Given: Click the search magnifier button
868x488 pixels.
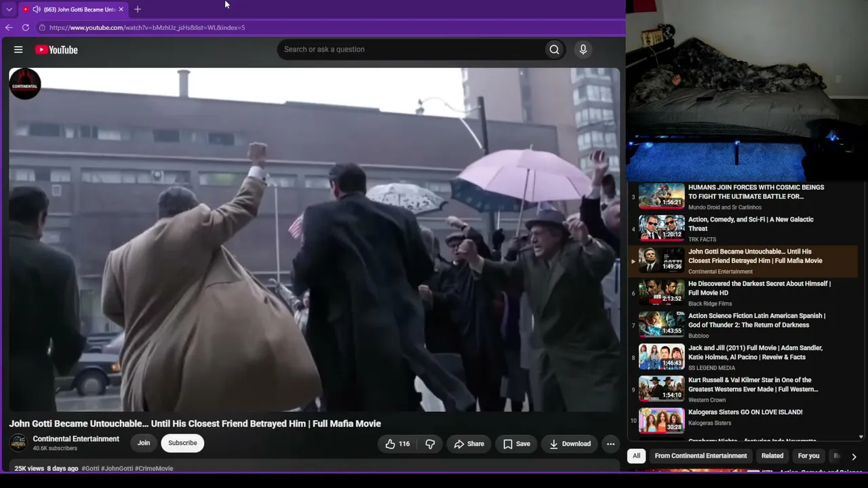Looking at the screenshot, I should tap(554, 49).
